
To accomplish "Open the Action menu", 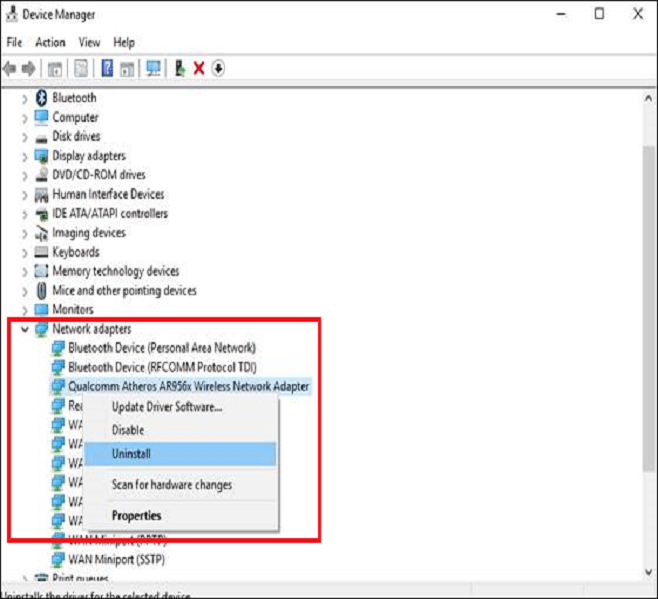I will pyautogui.click(x=50, y=42).
